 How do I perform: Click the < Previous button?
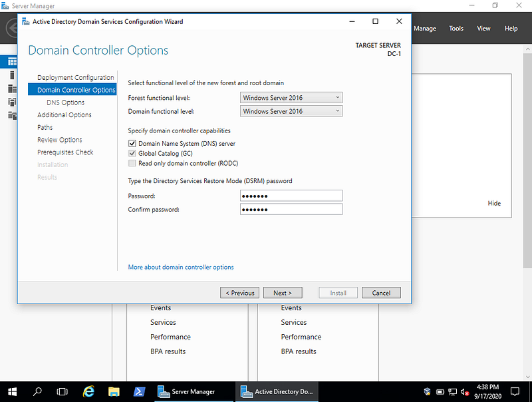click(239, 293)
